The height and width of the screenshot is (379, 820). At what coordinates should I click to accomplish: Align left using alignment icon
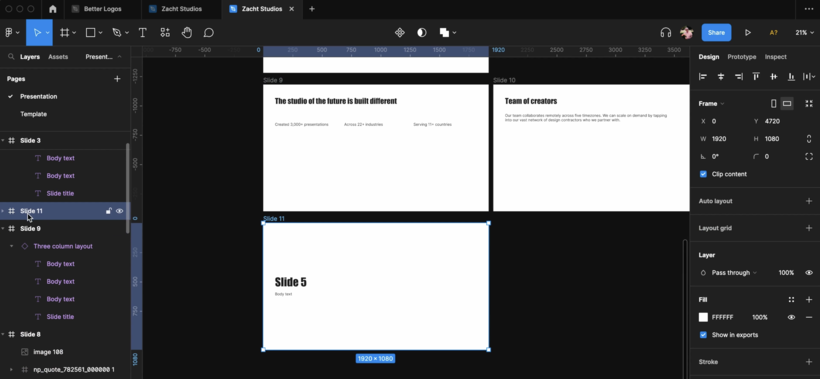(703, 76)
